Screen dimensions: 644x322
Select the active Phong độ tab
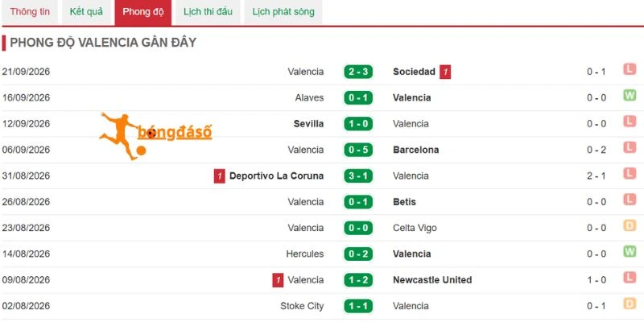[x=143, y=12]
